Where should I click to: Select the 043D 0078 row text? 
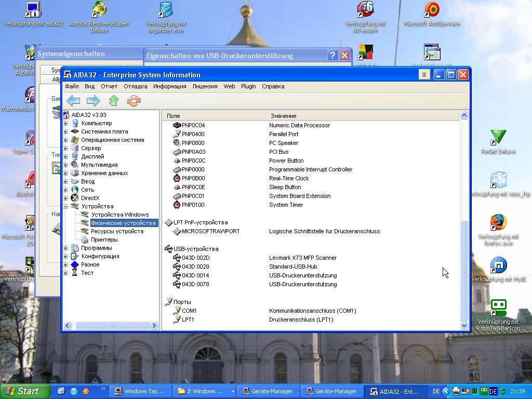(195, 284)
